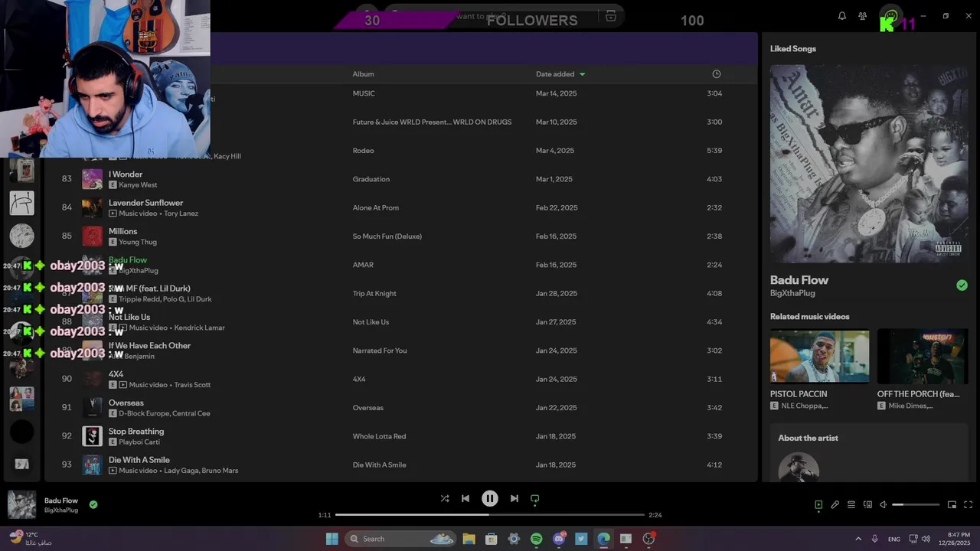
Task: Play 4X4 by Travis Scott
Action: tap(116, 374)
